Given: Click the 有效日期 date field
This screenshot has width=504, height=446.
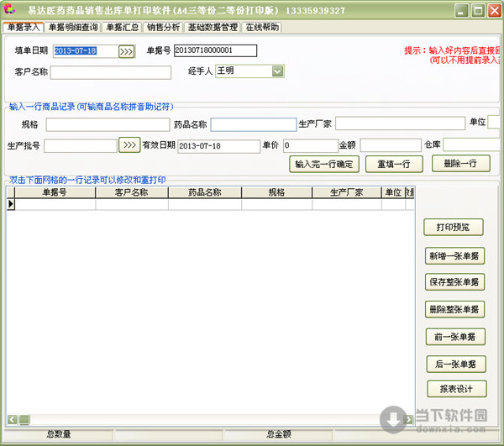Looking at the screenshot, I should click(x=218, y=146).
